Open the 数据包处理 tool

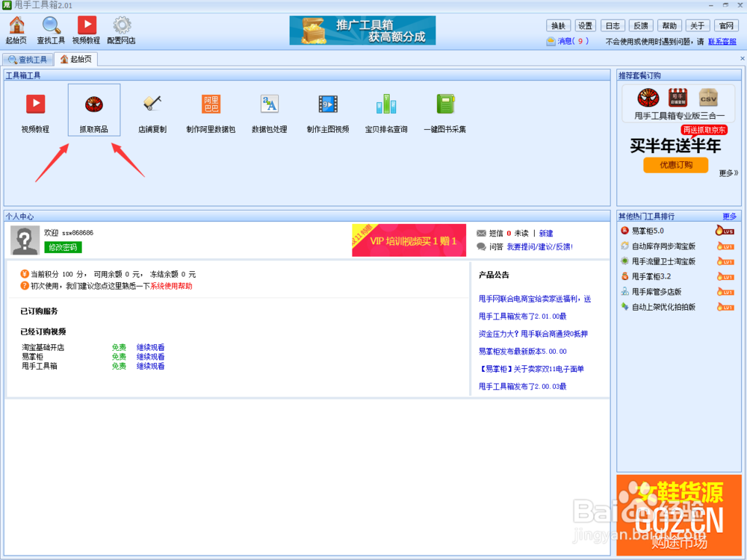270,113
